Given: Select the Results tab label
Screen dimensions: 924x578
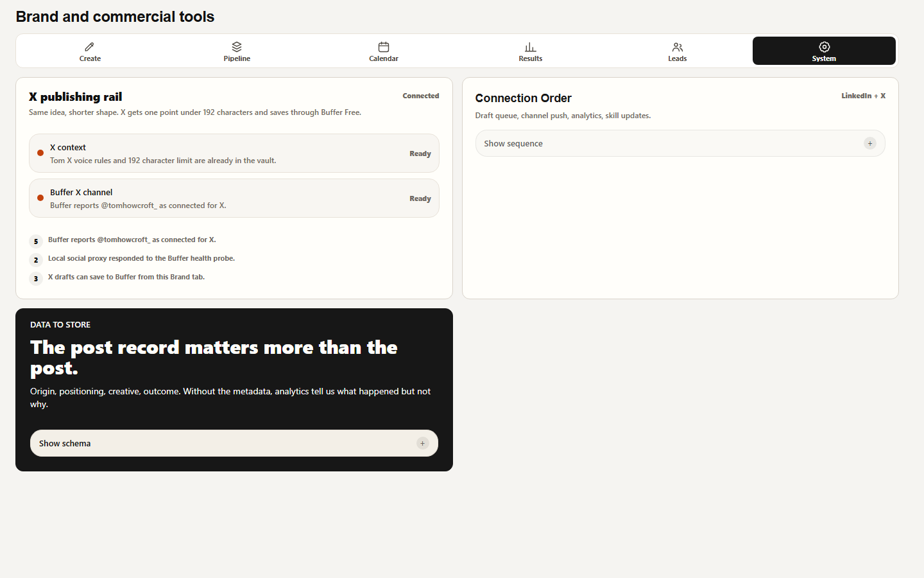Looking at the screenshot, I should click(x=531, y=58).
